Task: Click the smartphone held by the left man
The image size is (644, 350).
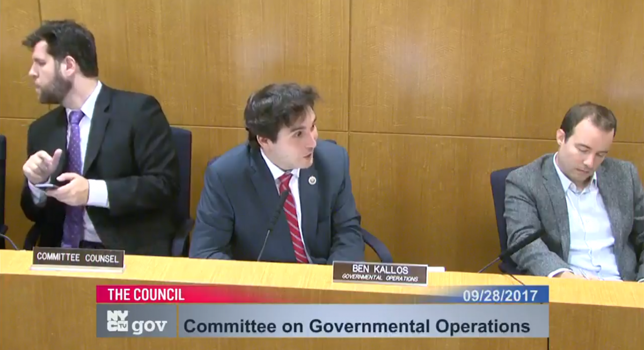Action: 46,186
